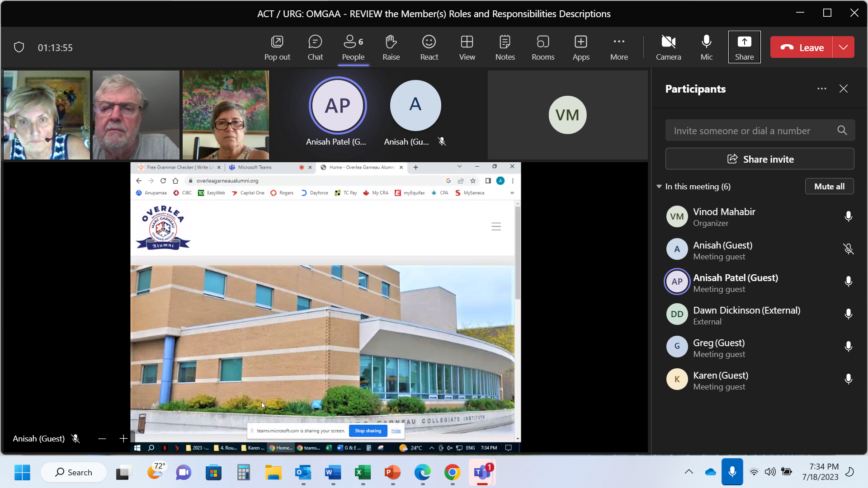
Task: Click Hide link in sharing notification
Action: [x=396, y=431]
